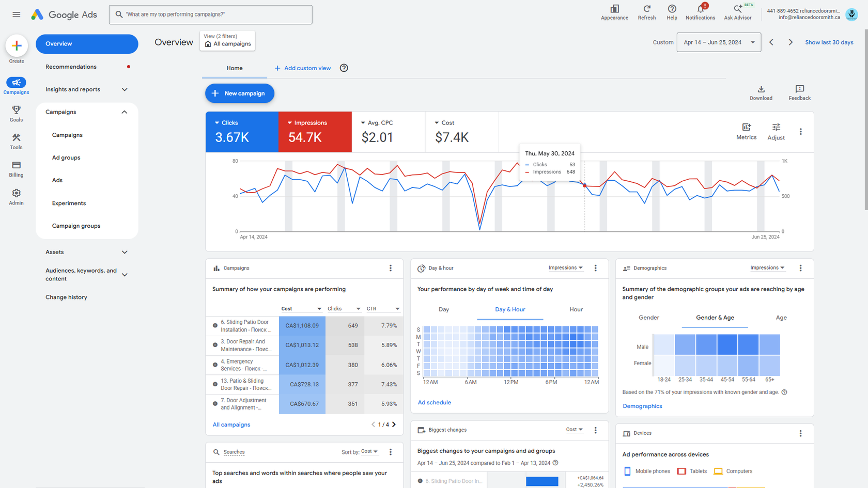Click the Download icon
868x488 pixels.
tap(761, 89)
